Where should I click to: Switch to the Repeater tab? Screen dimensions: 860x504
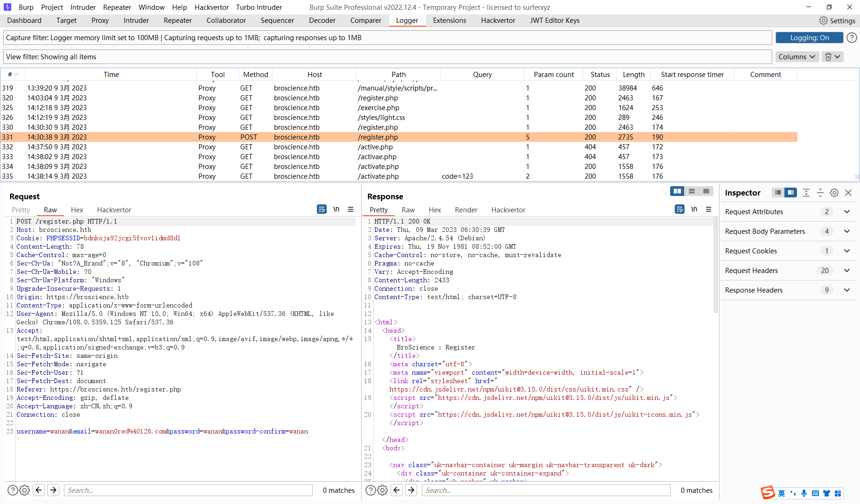point(178,21)
